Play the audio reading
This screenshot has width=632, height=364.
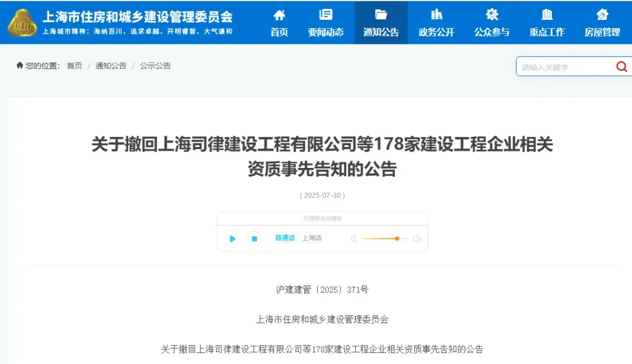(x=232, y=239)
